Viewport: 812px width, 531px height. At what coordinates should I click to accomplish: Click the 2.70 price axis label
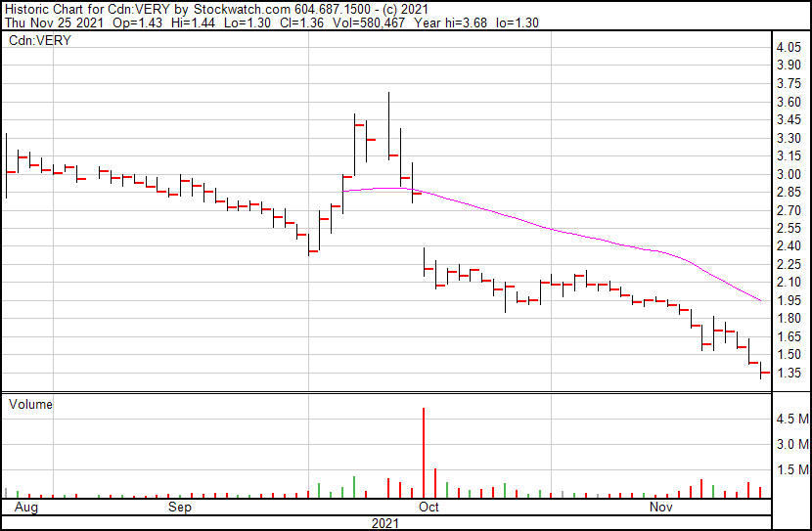click(789, 210)
